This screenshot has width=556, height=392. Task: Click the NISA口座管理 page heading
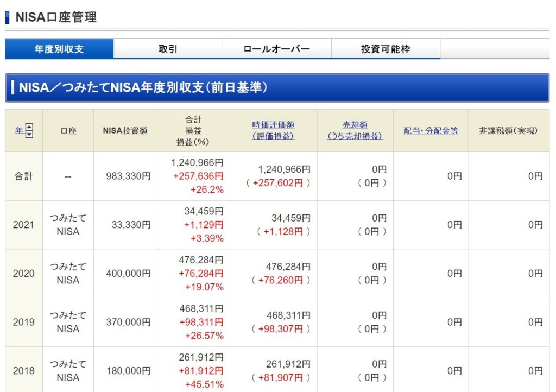[56, 17]
